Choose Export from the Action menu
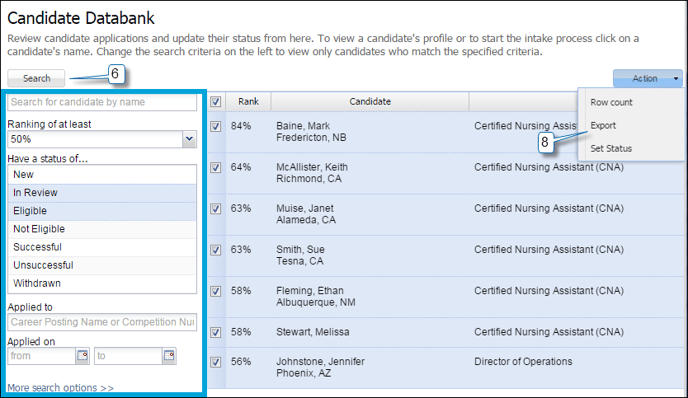 click(x=603, y=125)
